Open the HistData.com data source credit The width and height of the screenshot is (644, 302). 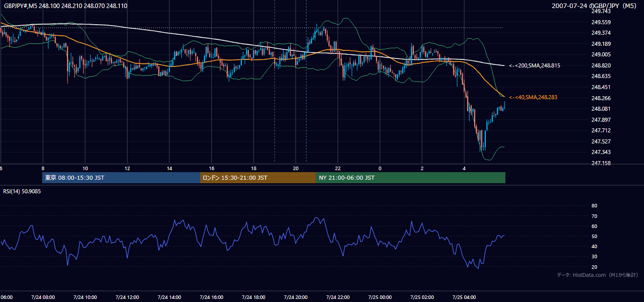[597, 275]
